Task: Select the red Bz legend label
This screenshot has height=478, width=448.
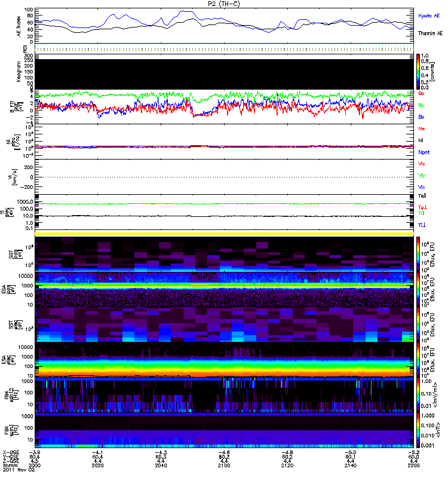Action: point(421,93)
